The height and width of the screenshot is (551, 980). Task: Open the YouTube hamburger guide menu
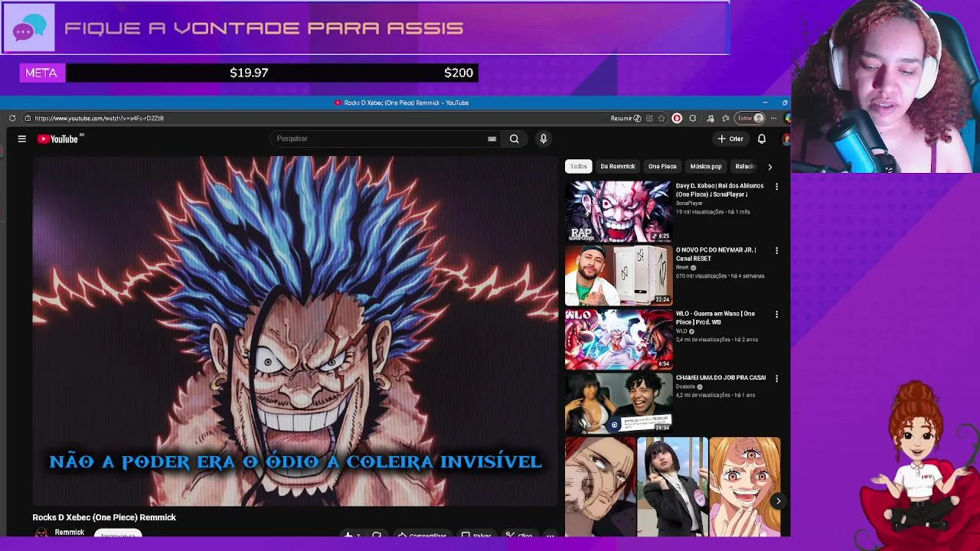[x=22, y=139]
